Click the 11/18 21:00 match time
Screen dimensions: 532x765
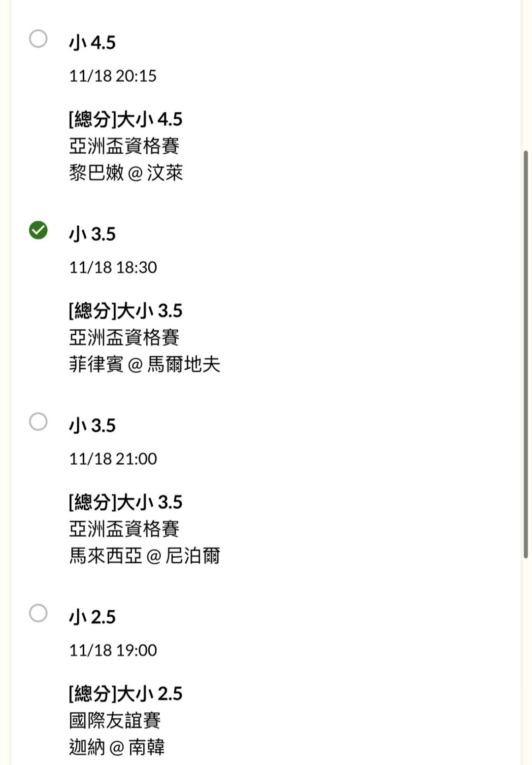click(113, 459)
